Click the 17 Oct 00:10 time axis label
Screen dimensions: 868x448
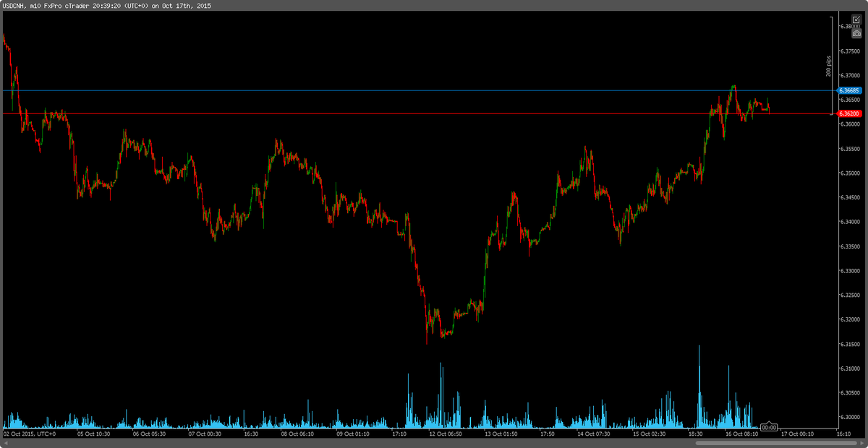tap(797, 434)
